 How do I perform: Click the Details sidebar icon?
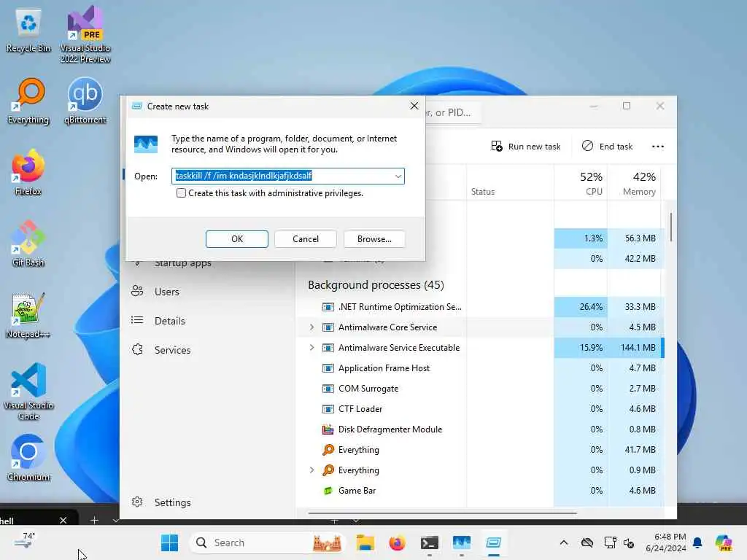coord(137,320)
